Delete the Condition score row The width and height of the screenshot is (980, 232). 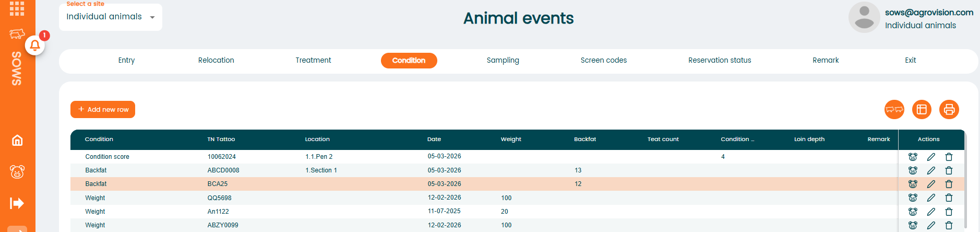tap(949, 157)
